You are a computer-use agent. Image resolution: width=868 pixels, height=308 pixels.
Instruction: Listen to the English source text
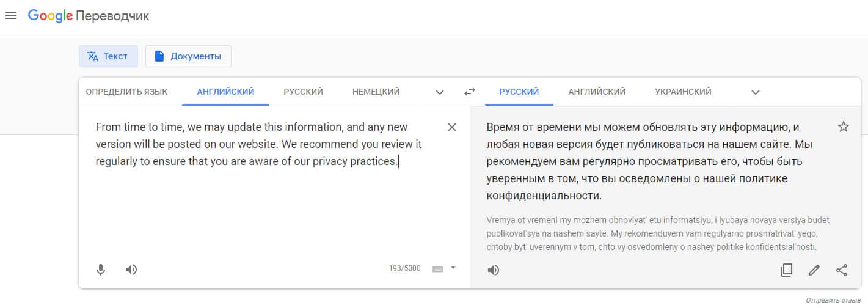click(131, 269)
